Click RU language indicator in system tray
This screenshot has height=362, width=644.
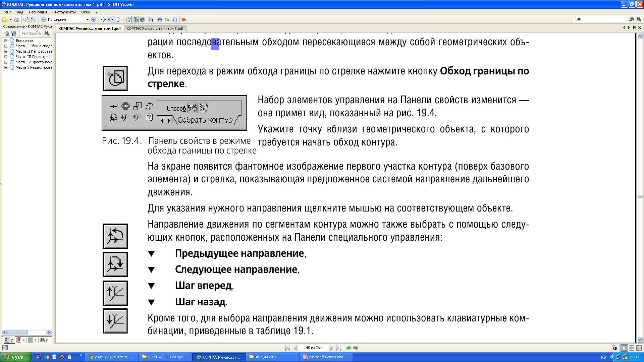603,357
